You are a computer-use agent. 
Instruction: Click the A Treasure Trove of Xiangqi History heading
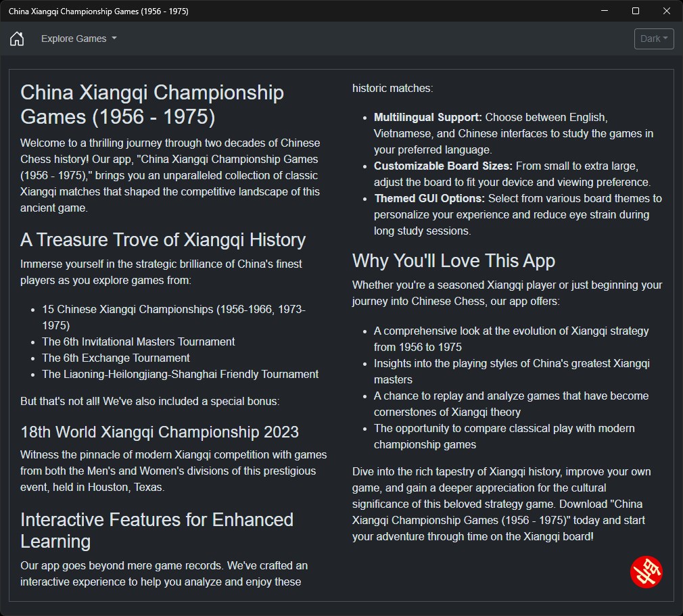163,239
